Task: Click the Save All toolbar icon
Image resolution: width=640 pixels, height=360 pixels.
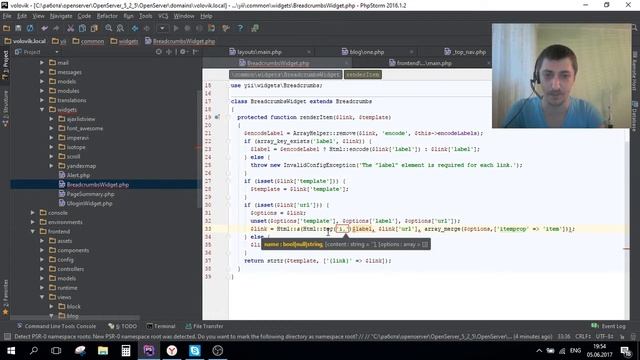Action: coord(18,28)
